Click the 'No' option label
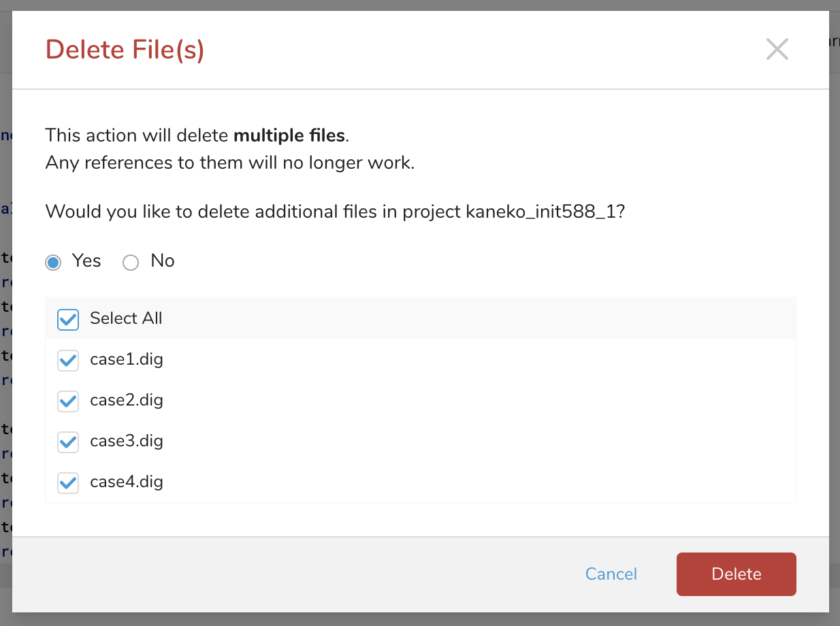Viewport: 840px width, 626px height. [163, 261]
